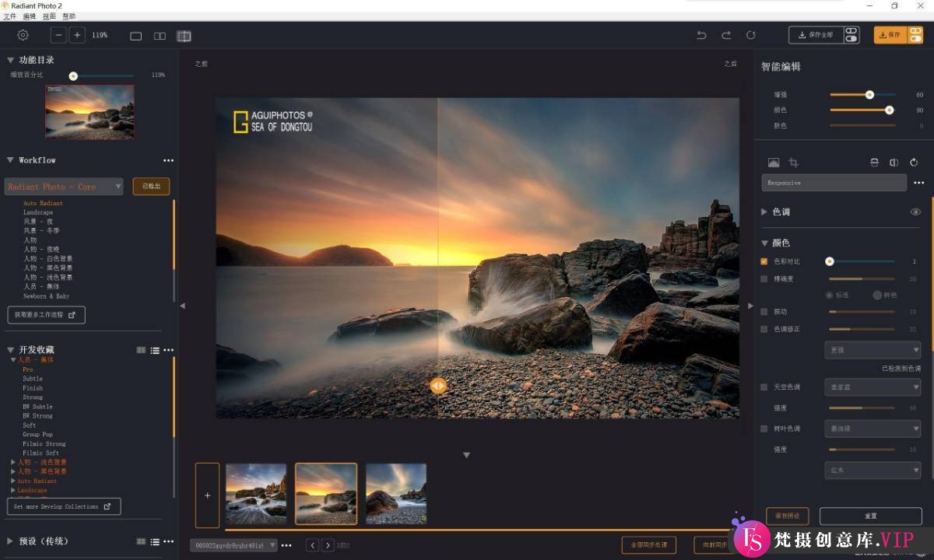Collapse the 颜色 section
This screenshot has width=934, height=560.
pyautogui.click(x=764, y=243)
